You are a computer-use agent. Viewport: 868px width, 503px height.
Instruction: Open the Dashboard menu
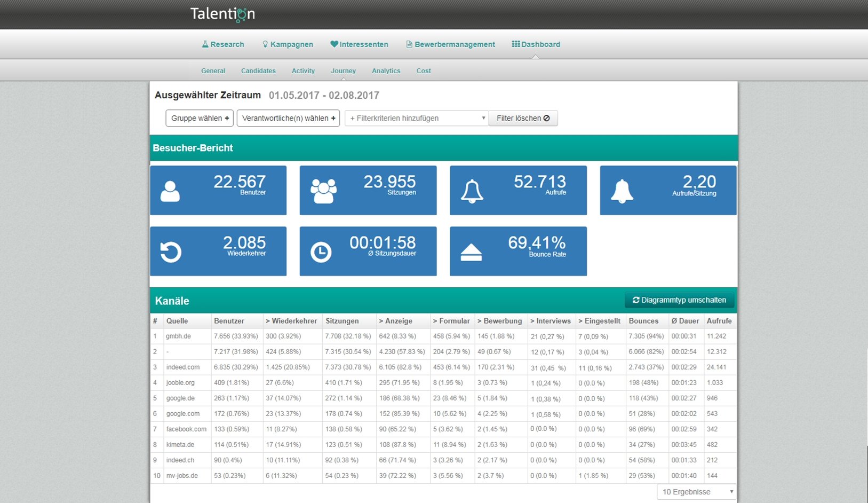[536, 44]
